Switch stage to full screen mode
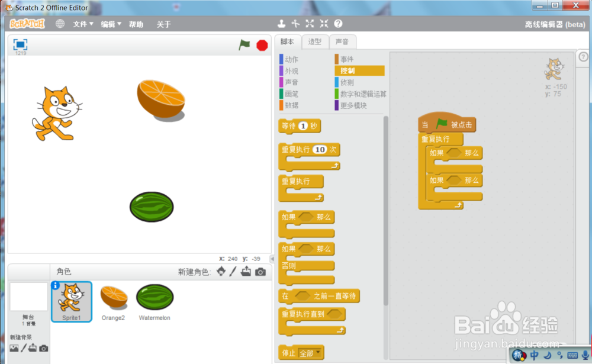 point(20,44)
